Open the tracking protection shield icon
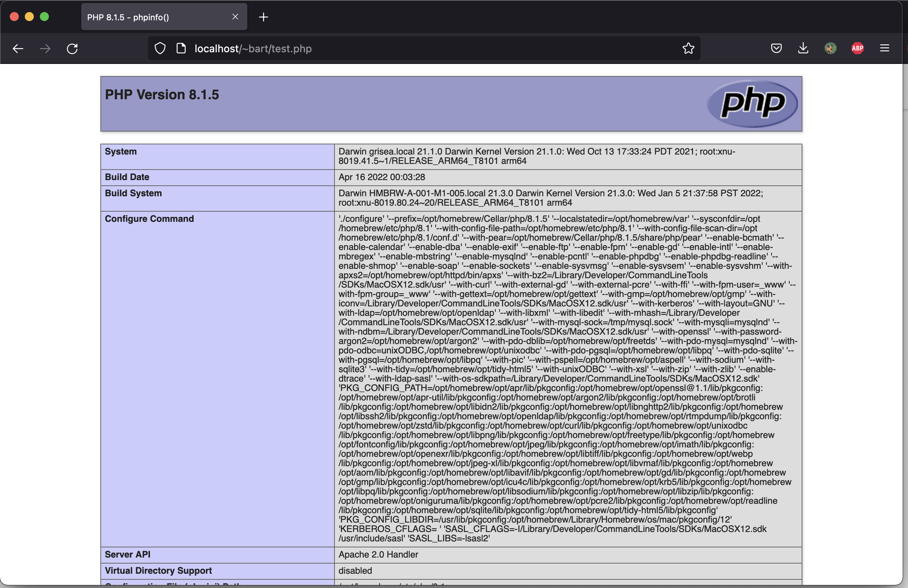This screenshot has height=588, width=908. (x=160, y=48)
